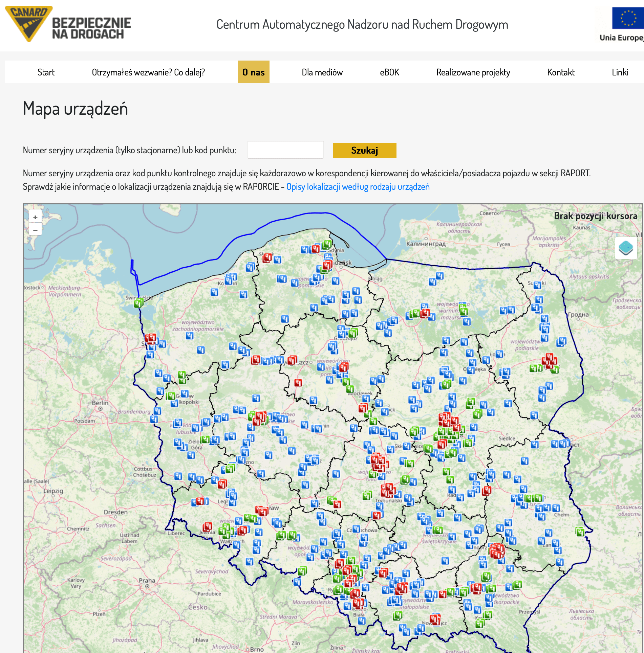The width and height of the screenshot is (644, 653).
Task: Open 'Opisy lokalizacji według rodzaju urządzeń' link
Action: pyautogui.click(x=358, y=187)
